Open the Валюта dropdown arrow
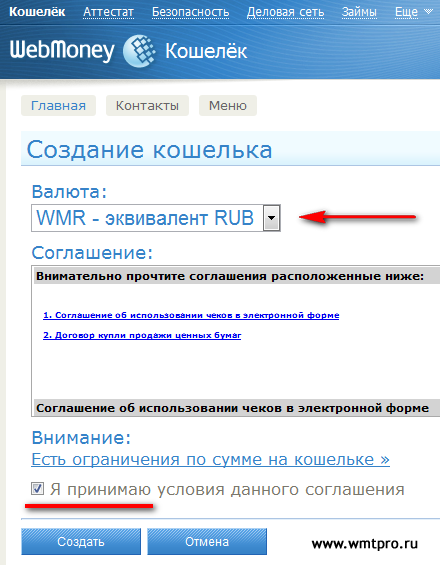Image resolution: width=440 pixels, height=565 pixels. pos(271,218)
